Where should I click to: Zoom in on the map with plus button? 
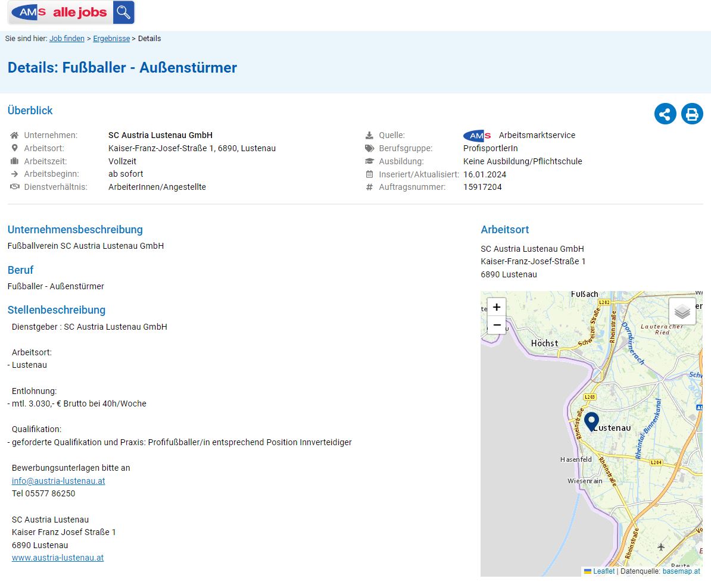pyautogui.click(x=497, y=307)
